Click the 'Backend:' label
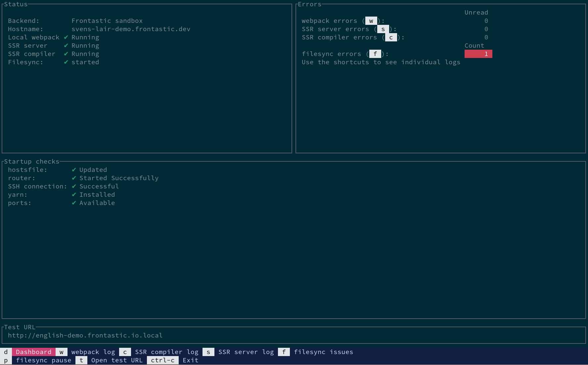The image size is (588, 365). tap(24, 21)
